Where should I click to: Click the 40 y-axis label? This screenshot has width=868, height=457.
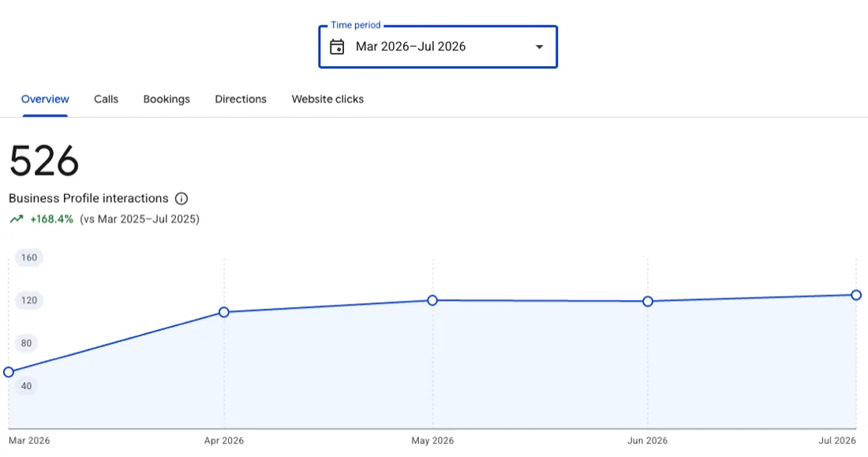[x=26, y=386]
